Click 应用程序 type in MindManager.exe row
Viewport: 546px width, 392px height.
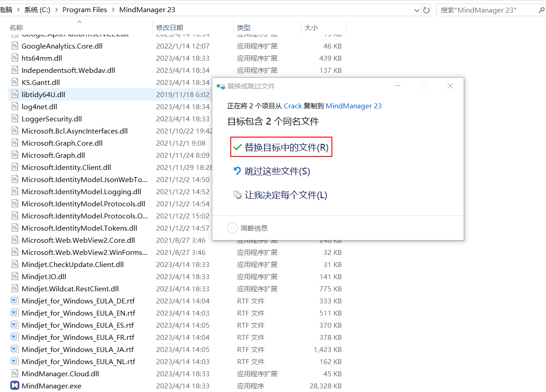click(x=251, y=386)
